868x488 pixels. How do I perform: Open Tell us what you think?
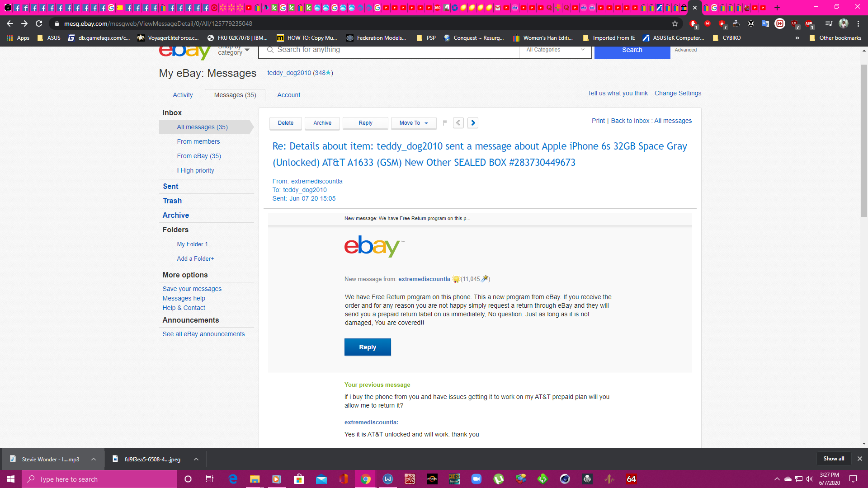pyautogui.click(x=618, y=93)
